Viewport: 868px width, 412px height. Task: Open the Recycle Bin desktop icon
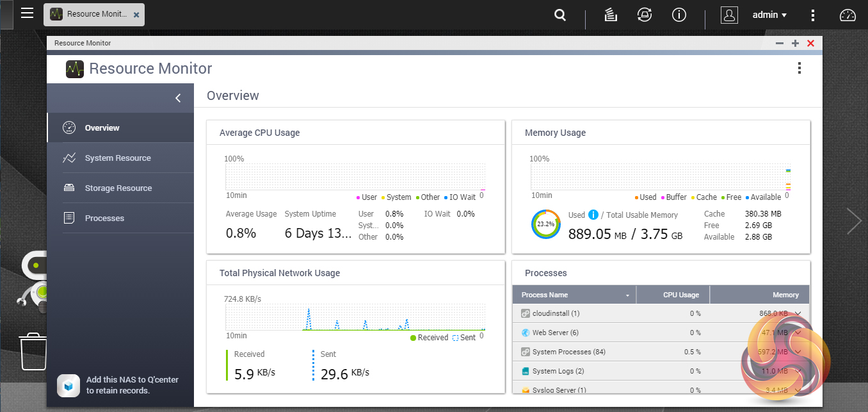tap(33, 351)
